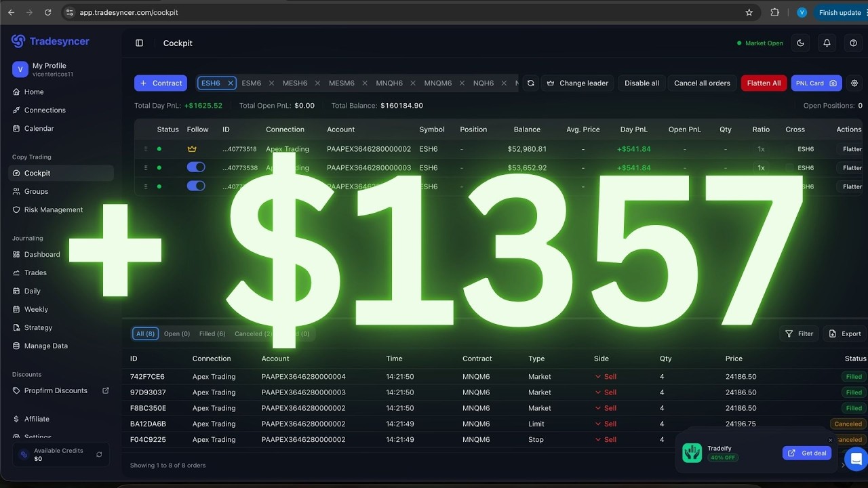Remove the MNQH6 contract tab
The height and width of the screenshot is (488, 868).
pos(413,83)
